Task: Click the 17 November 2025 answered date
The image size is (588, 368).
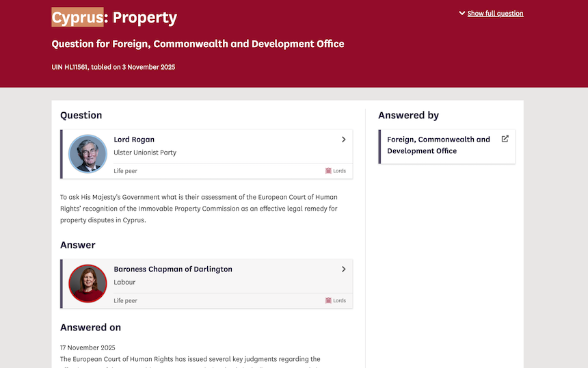Action: click(x=88, y=347)
